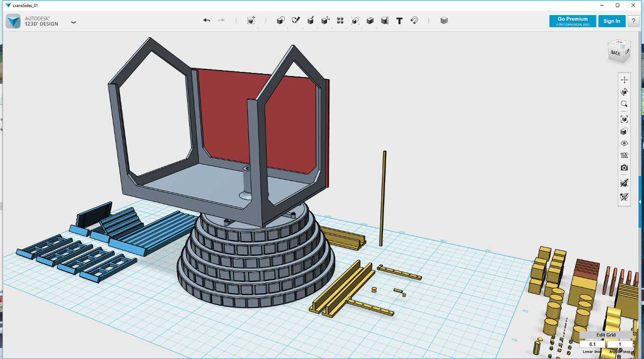Click the Fit view icon
644x359 pixels.
(x=624, y=119)
